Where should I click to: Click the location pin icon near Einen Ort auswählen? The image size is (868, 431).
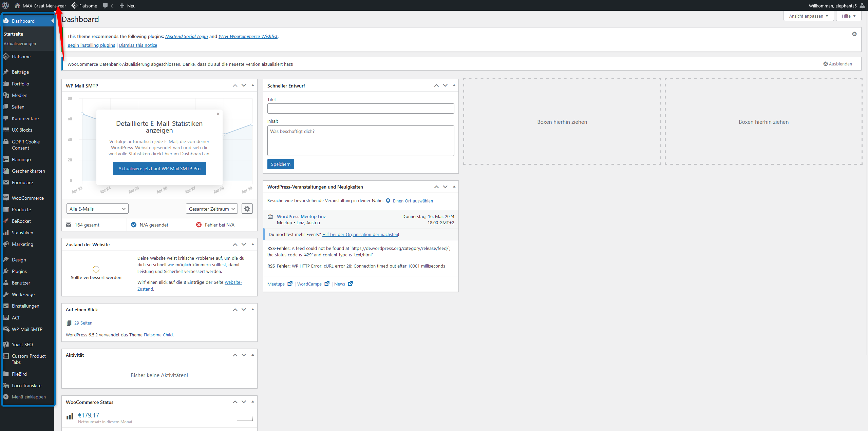(388, 201)
